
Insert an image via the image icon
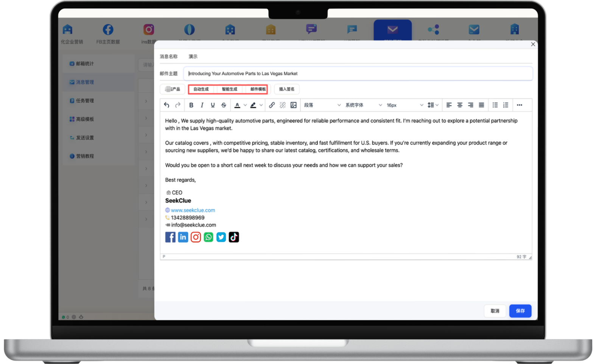[x=293, y=105]
